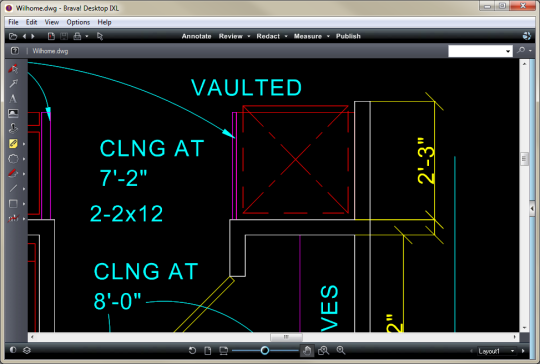
Task: Click the open file folder icon
Action: pyautogui.click(x=13, y=36)
